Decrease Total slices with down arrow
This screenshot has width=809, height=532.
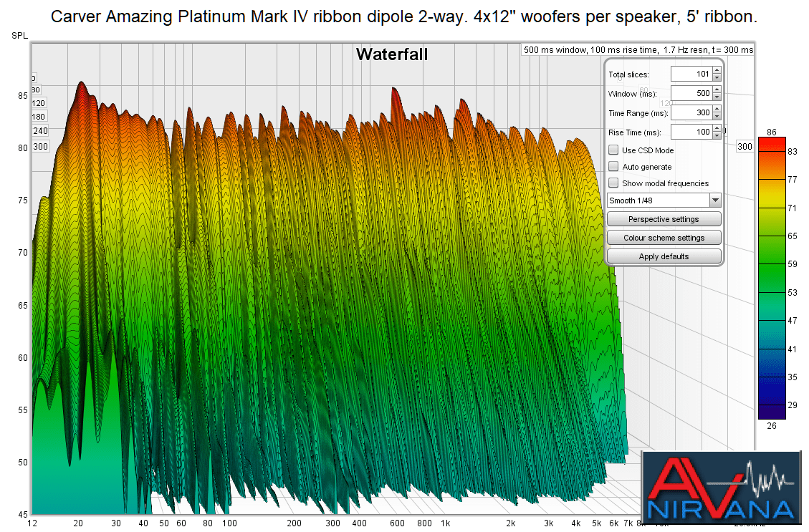(x=717, y=77)
